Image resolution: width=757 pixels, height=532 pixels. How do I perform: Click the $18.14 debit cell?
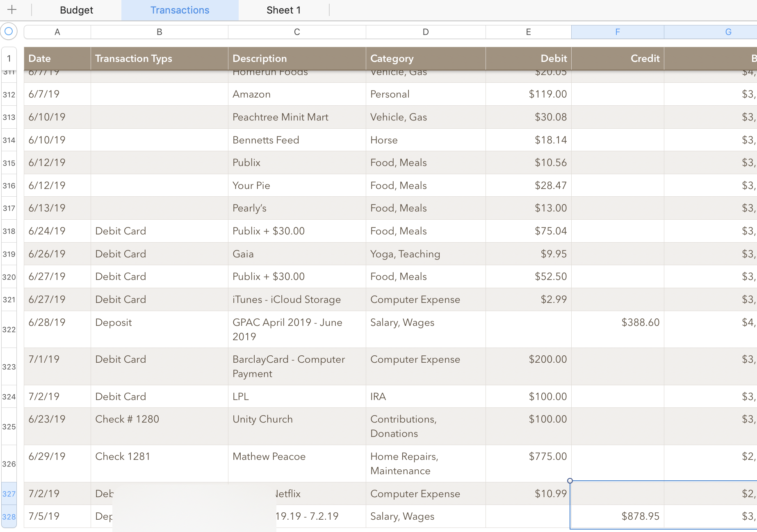529,140
